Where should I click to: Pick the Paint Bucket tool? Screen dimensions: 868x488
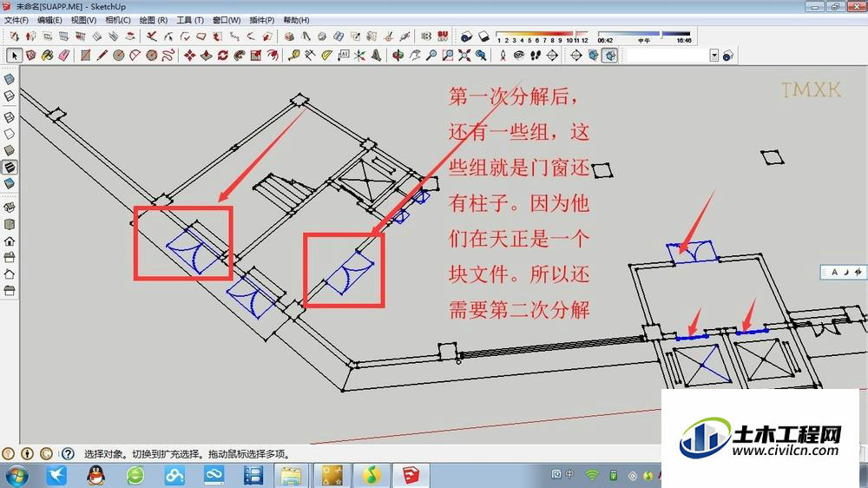(x=48, y=56)
